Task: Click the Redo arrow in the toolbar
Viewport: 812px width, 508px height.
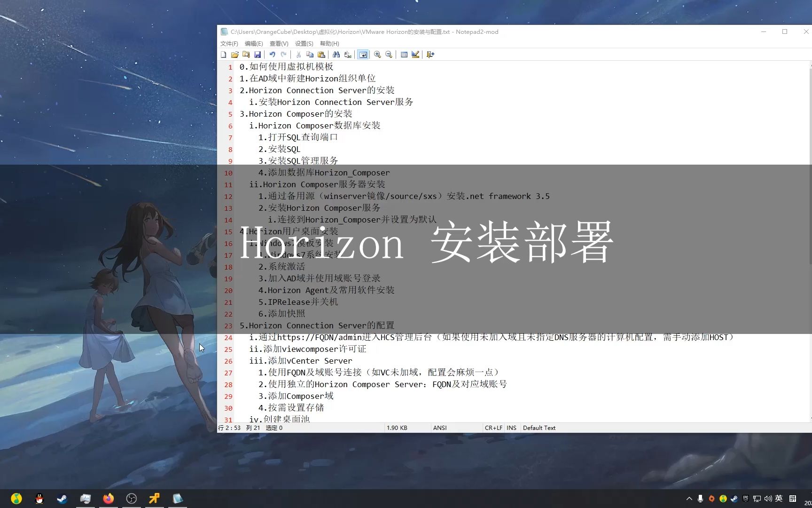Action: pos(283,55)
